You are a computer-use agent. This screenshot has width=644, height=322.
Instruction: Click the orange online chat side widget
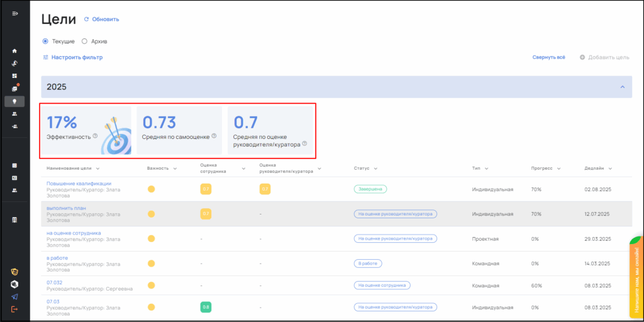[x=636, y=277]
